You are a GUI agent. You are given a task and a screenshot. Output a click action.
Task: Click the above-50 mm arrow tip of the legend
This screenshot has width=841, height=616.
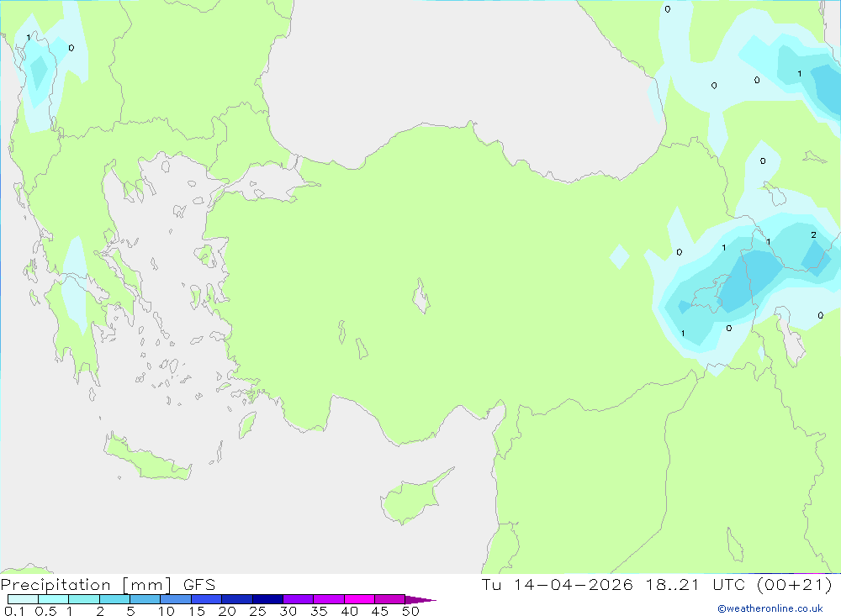(x=420, y=599)
